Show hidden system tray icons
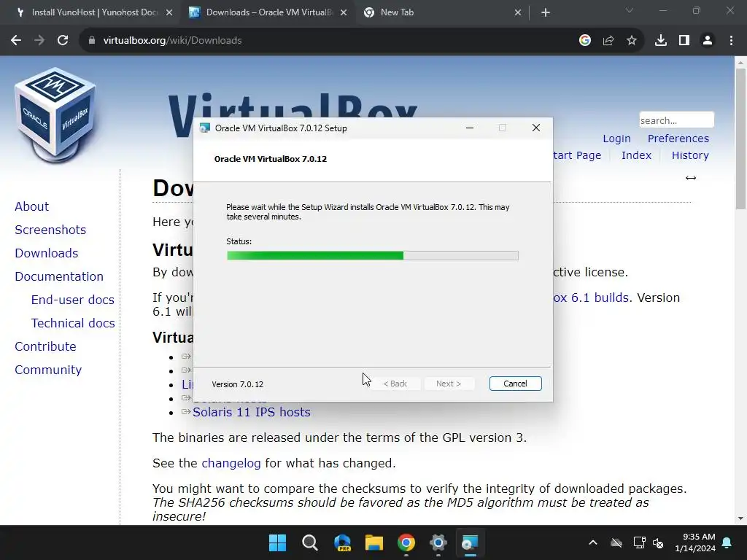The width and height of the screenshot is (747, 560). click(x=593, y=542)
